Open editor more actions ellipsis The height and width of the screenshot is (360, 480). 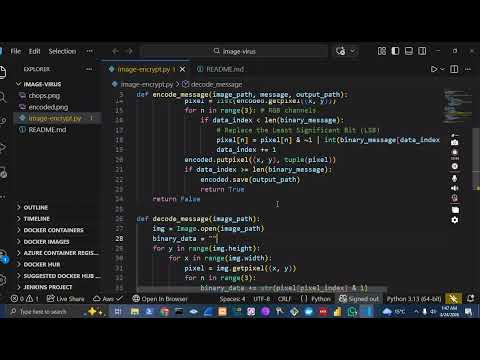tap(468, 69)
